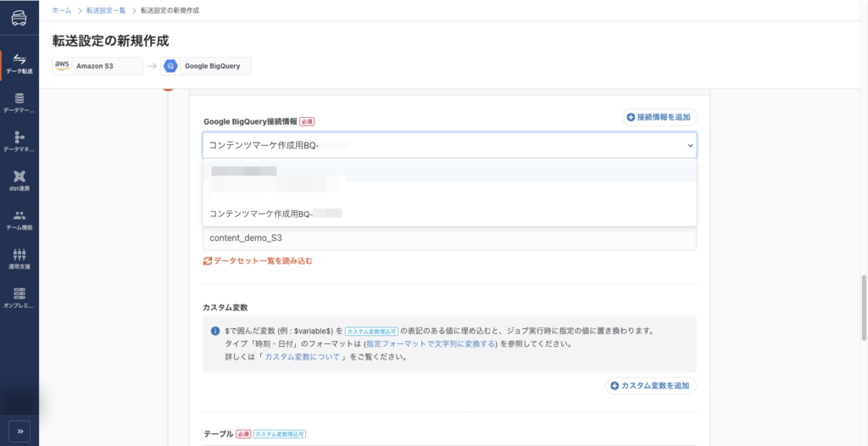
Task: Expand the sidebar with the double-chevron button
Action: [x=19, y=428]
